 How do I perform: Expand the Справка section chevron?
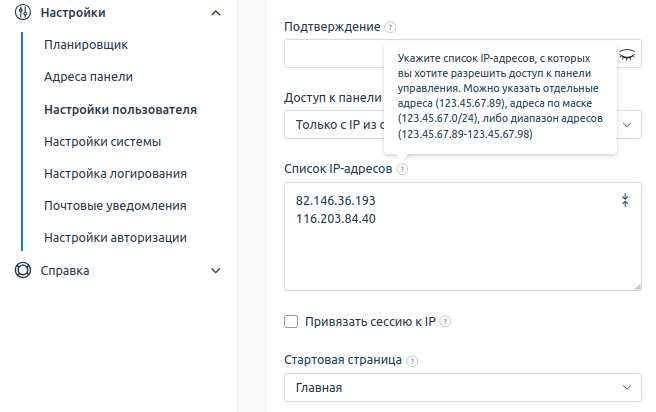point(216,270)
